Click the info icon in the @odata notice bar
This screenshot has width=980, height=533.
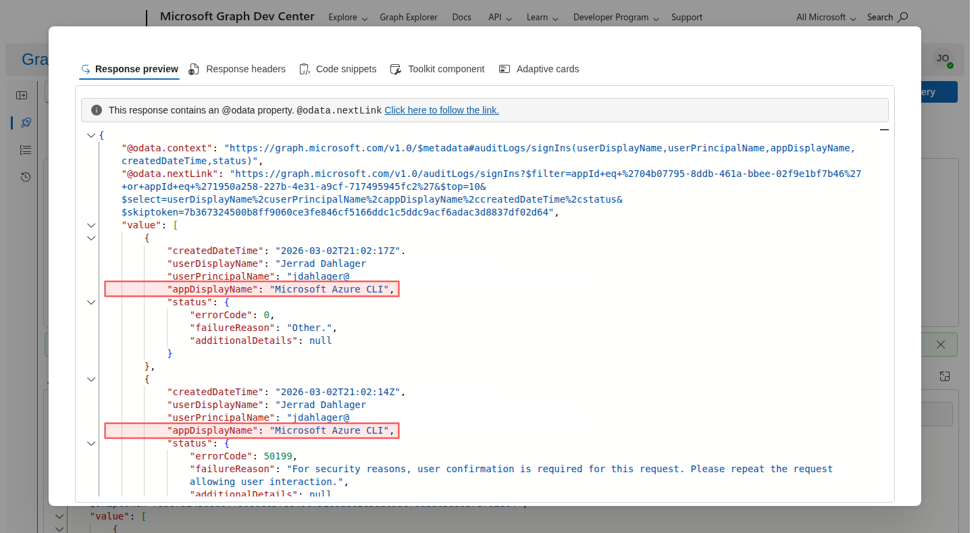(97, 109)
